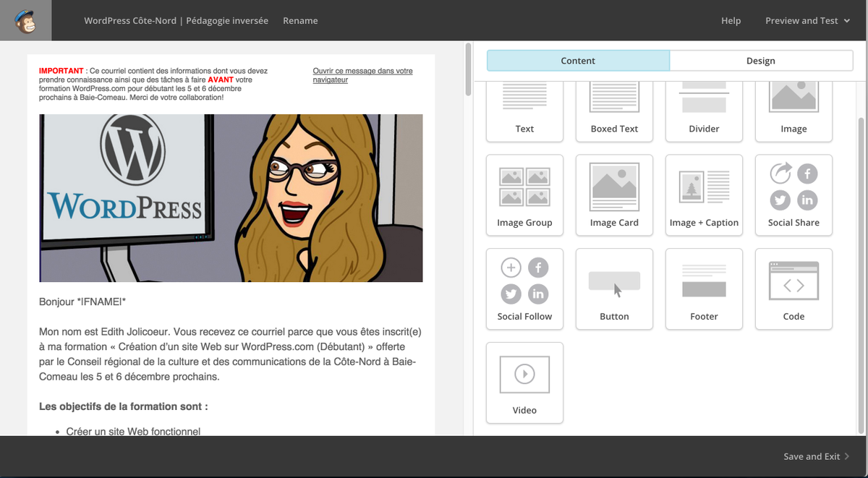This screenshot has height=478, width=868.
Task: Switch to the Design tab
Action: (x=761, y=61)
